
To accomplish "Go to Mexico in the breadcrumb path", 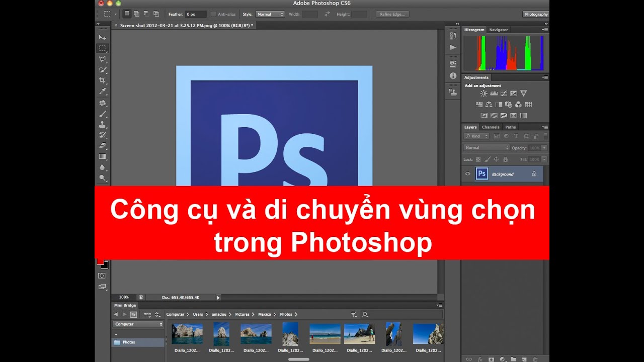I will [x=265, y=314].
